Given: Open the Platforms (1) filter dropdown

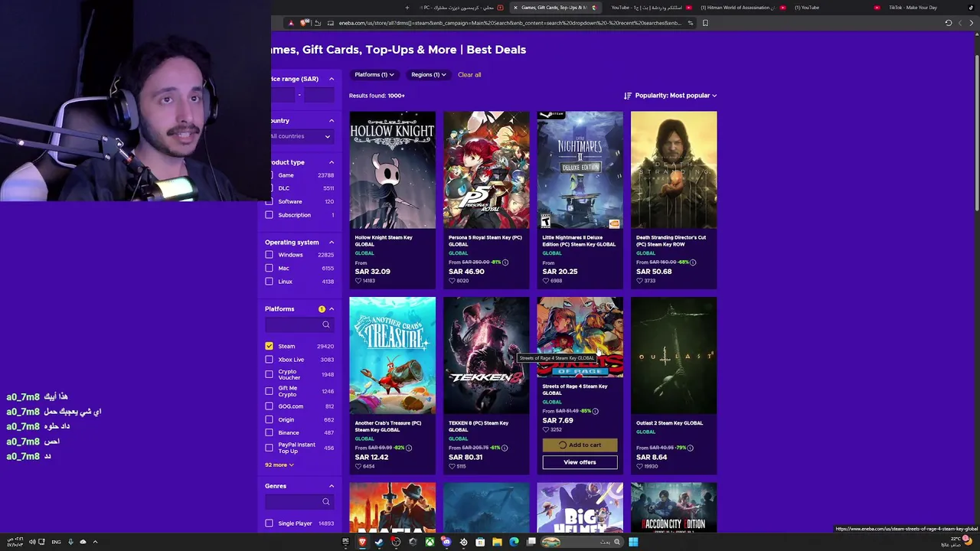Looking at the screenshot, I should (374, 74).
